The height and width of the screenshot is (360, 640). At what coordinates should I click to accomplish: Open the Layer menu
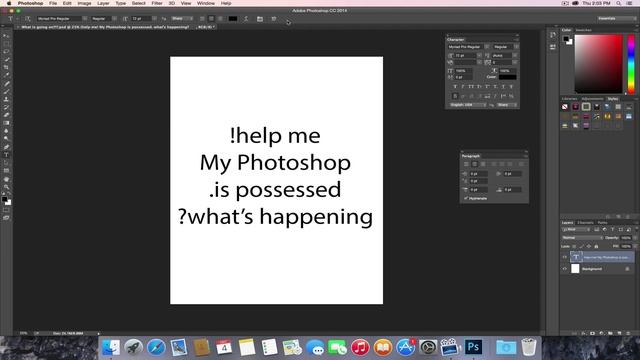tap(103, 3)
